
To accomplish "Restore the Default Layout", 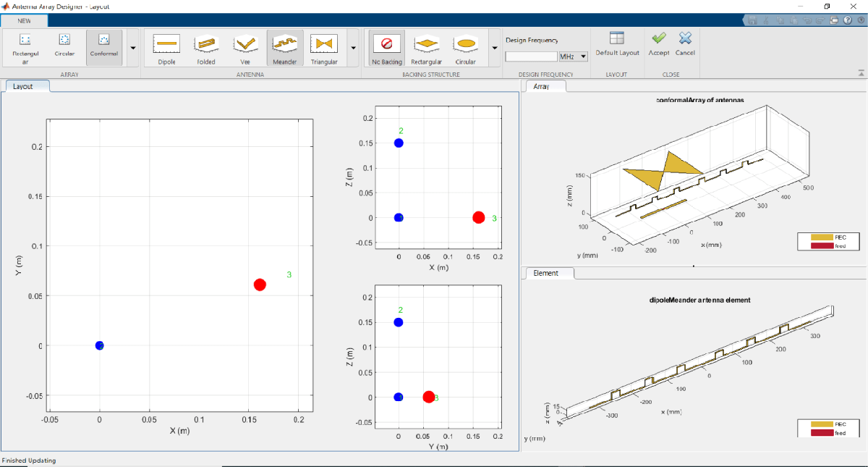I will (x=617, y=44).
